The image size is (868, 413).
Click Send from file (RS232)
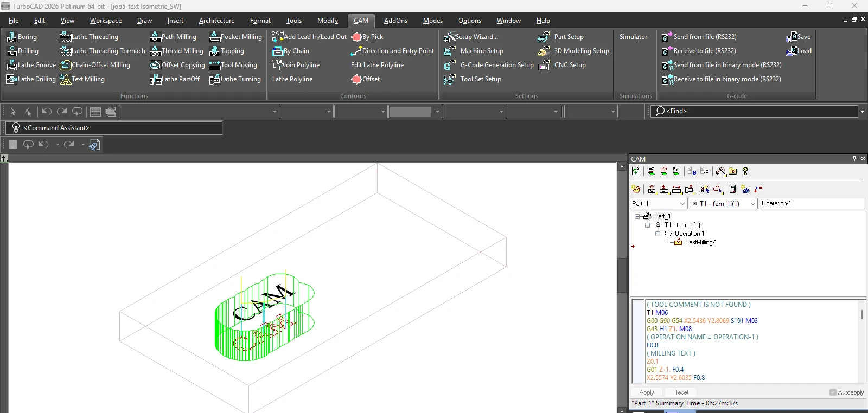click(x=699, y=37)
